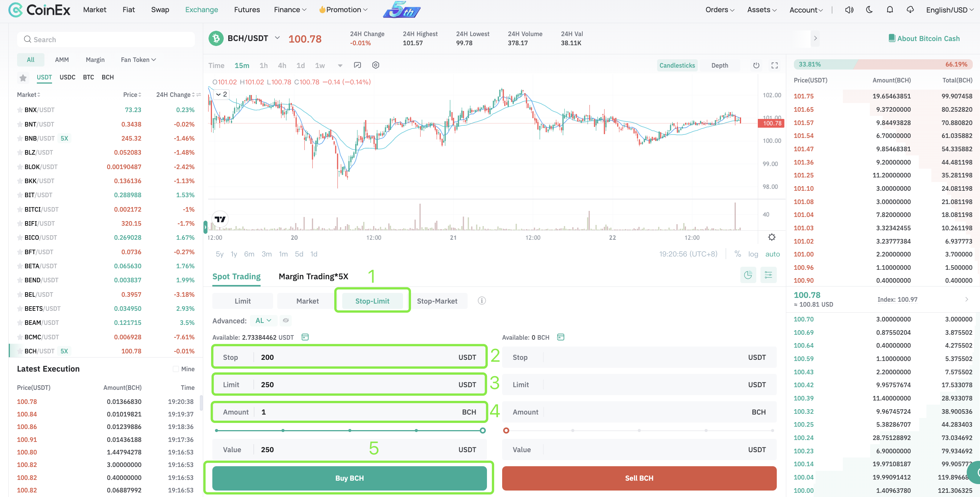980x497 pixels.
Task: Select the Stop-Market order tab
Action: (x=437, y=301)
